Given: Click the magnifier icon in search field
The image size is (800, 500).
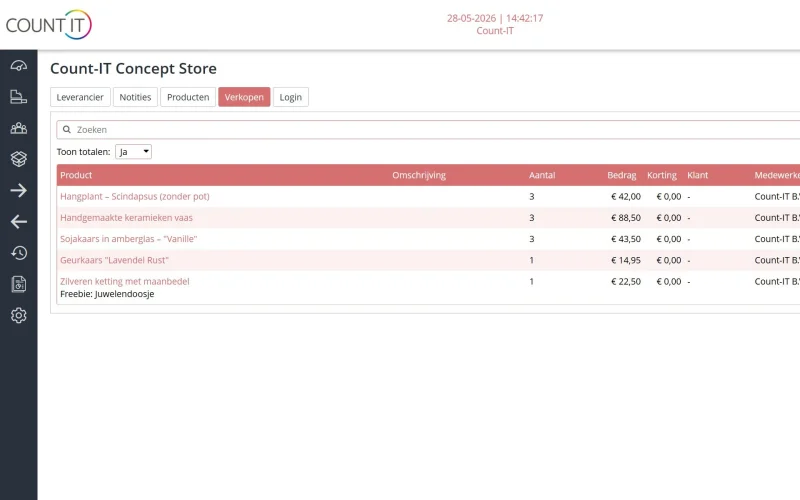Looking at the screenshot, I should [66, 130].
